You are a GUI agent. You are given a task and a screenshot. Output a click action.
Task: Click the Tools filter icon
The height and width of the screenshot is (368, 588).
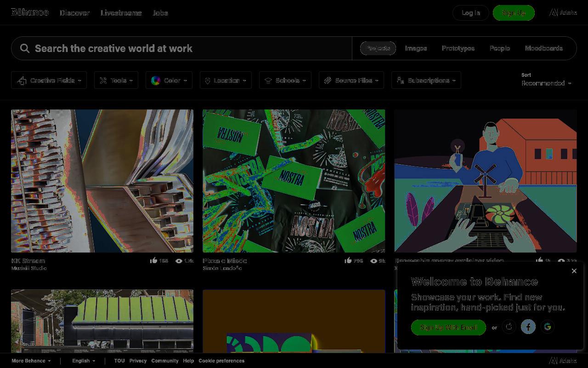coord(103,80)
